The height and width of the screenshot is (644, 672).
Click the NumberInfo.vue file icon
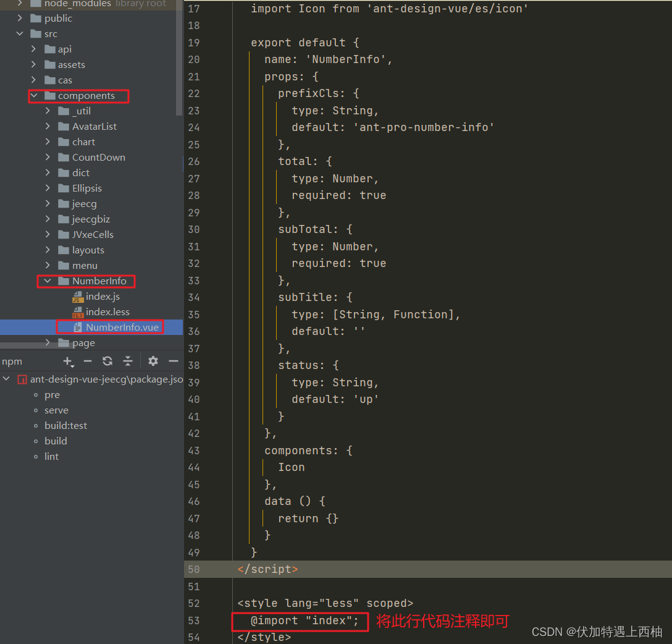78,328
